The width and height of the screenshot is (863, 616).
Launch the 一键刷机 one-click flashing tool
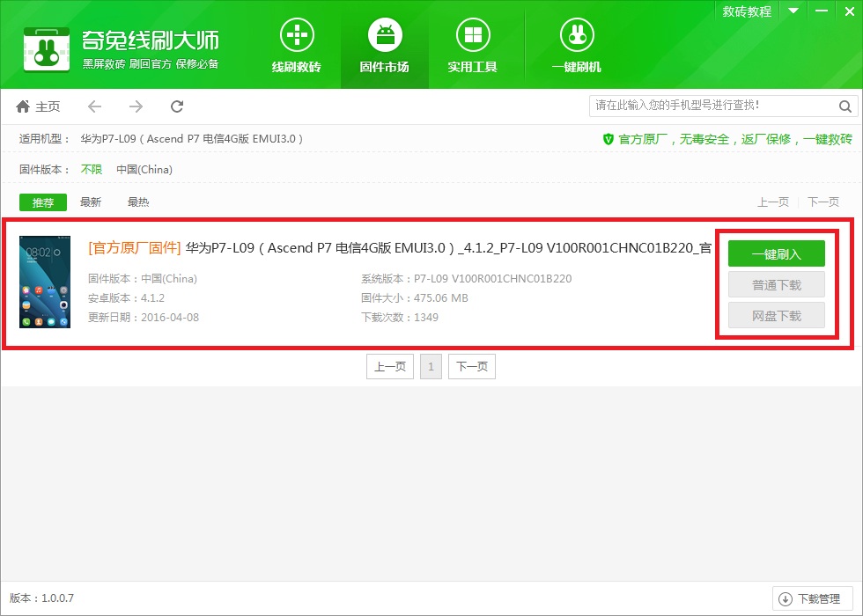pyautogui.click(x=576, y=46)
